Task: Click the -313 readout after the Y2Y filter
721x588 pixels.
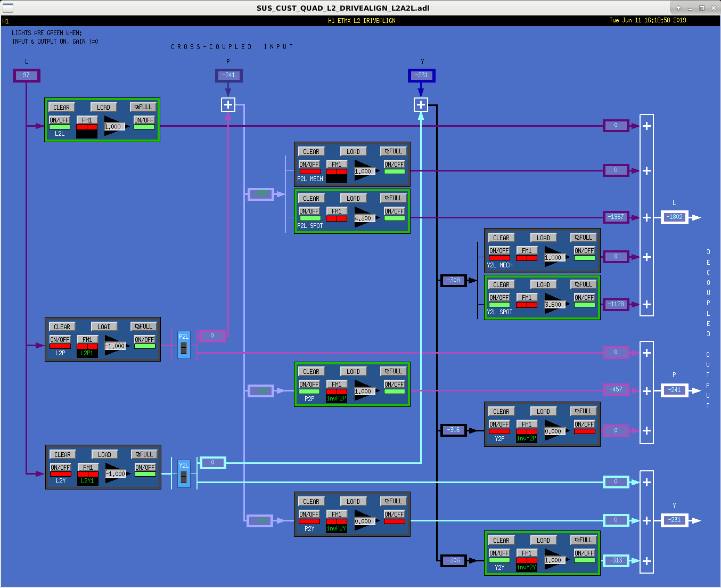Action: tap(616, 560)
